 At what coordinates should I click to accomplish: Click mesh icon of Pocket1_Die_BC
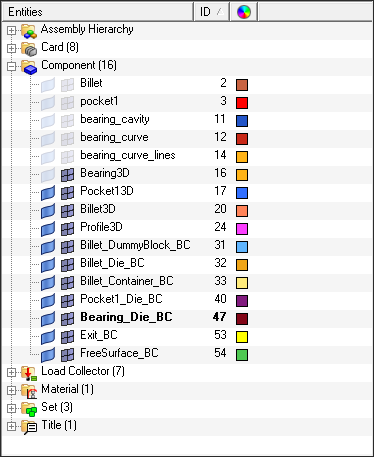[x=67, y=301]
